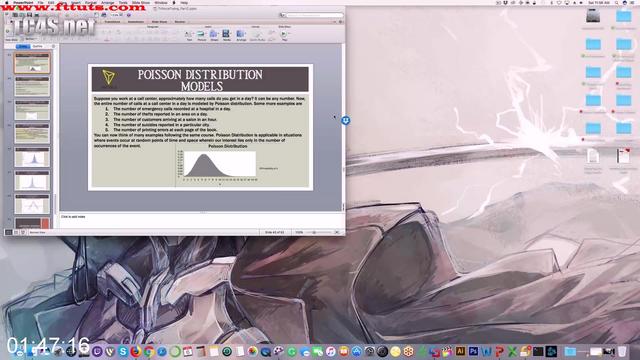Insert a Text box from the ribbon
This screenshot has width=640, height=360.
pyautogui.click(x=189, y=35)
